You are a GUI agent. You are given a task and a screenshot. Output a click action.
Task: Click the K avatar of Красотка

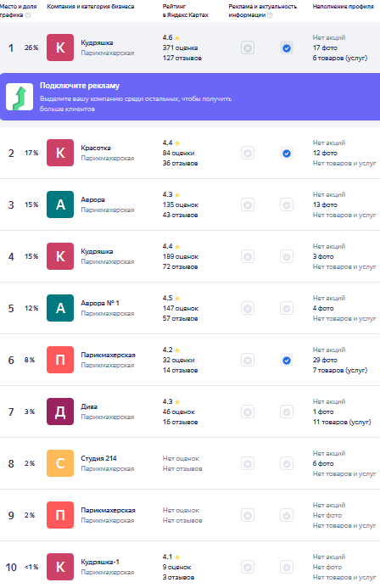pos(60,153)
